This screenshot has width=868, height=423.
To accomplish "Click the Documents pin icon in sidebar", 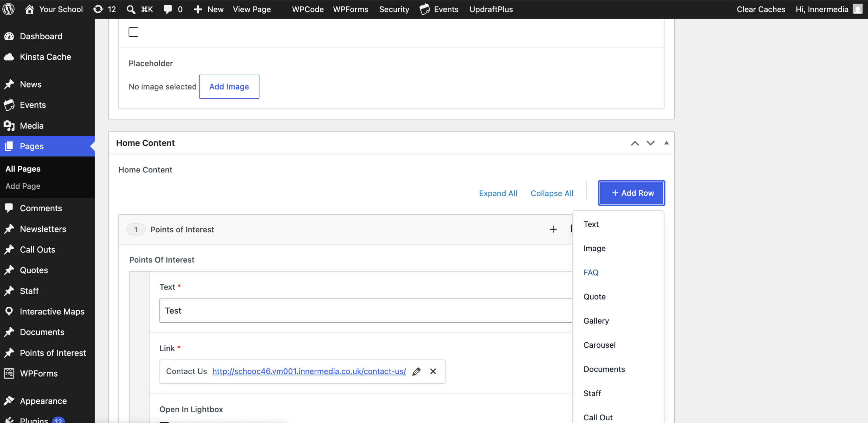I will click(9, 332).
